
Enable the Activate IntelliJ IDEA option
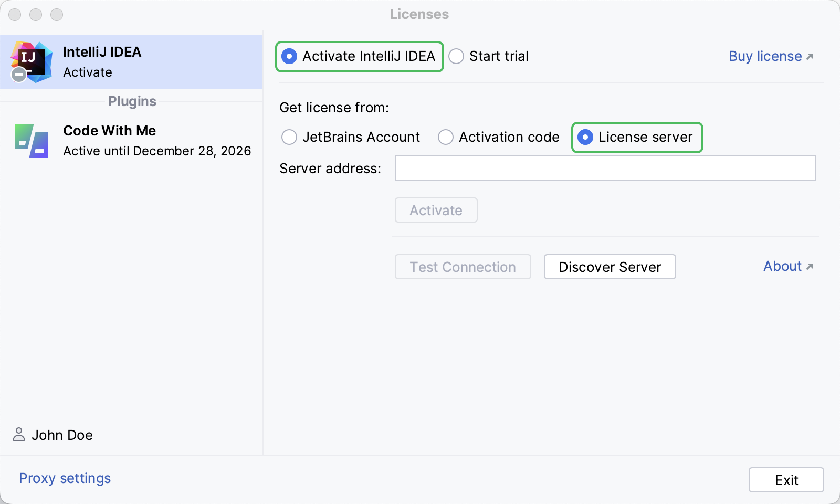tap(289, 56)
